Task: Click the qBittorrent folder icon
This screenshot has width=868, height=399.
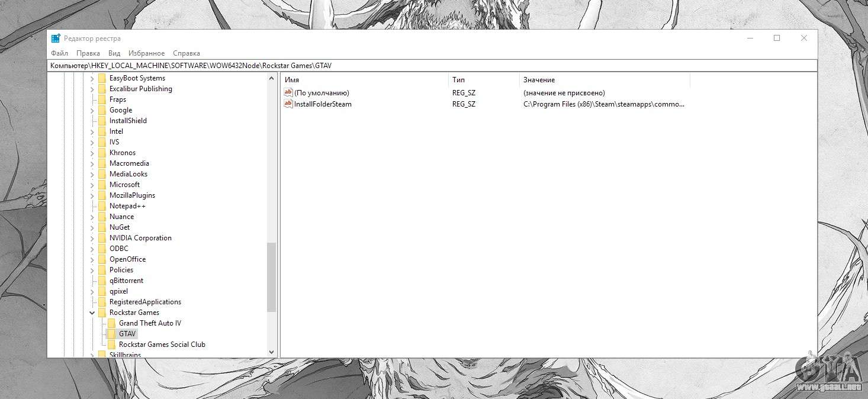Action: coord(102,281)
